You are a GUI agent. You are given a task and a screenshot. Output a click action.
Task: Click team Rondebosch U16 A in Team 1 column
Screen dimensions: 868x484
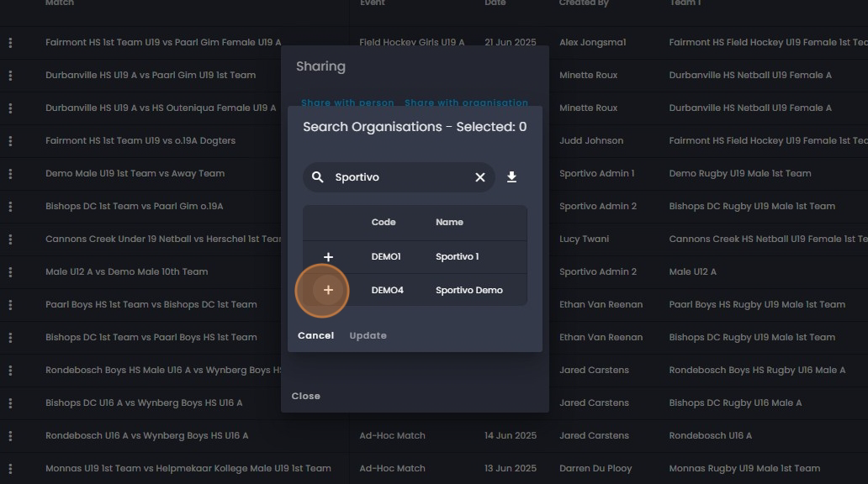(x=710, y=436)
